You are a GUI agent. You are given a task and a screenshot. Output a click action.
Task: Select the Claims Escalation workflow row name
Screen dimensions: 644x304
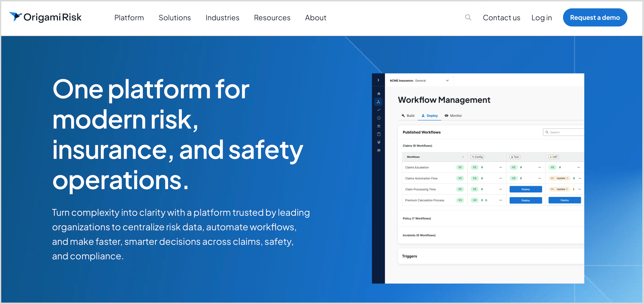(x=417, y=167)
